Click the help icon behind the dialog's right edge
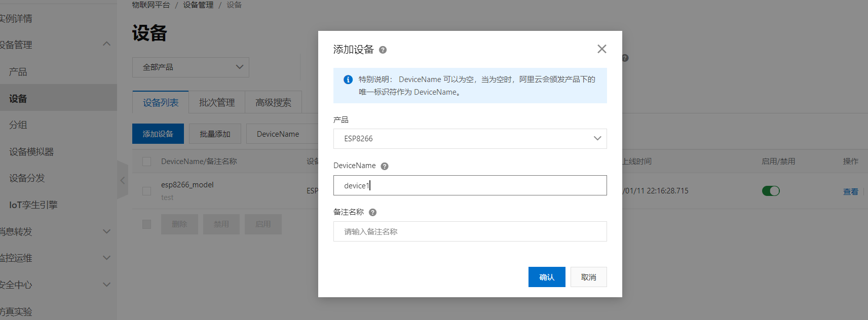This screenshot has height=320, width=868. pos(625,58)
